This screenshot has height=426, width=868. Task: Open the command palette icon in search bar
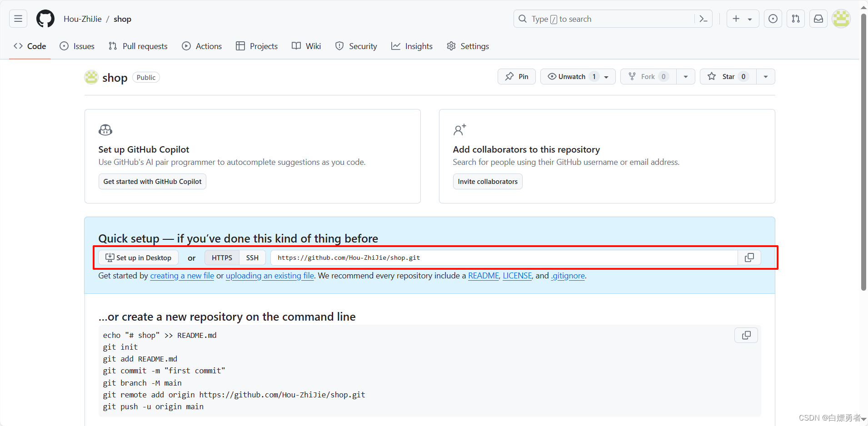(703, 19)
